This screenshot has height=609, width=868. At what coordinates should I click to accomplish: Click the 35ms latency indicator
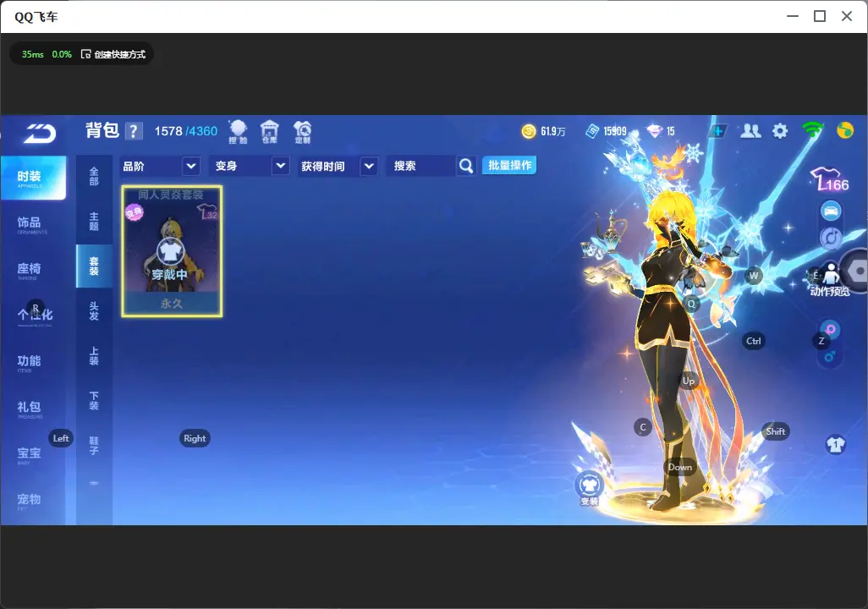33,54
